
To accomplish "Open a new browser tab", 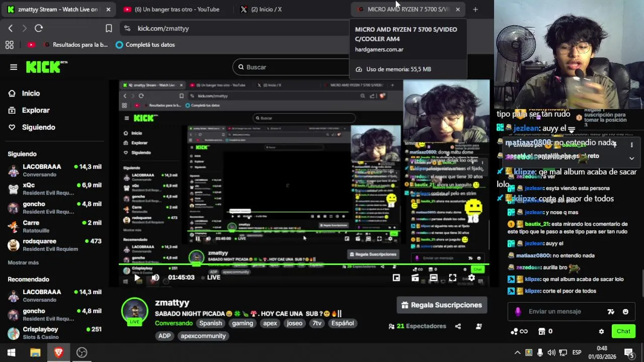I will click(475, 9).
